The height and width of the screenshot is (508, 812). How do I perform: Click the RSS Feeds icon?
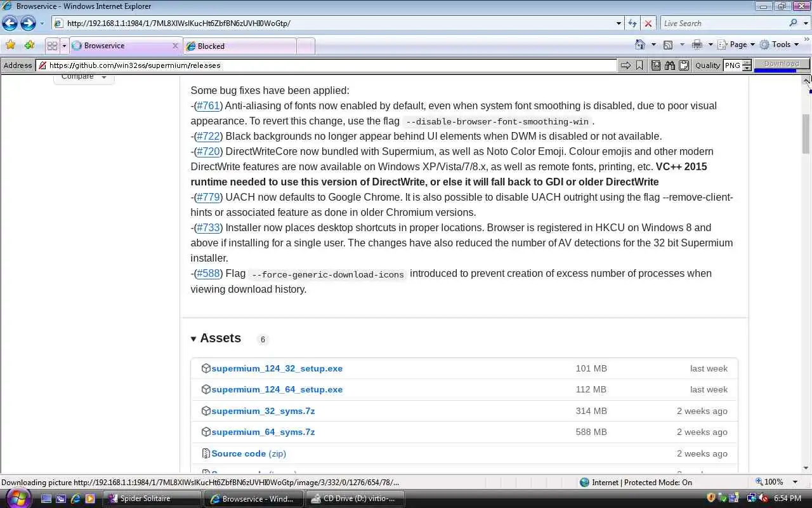pyautogui.click(x=668, y=45)
